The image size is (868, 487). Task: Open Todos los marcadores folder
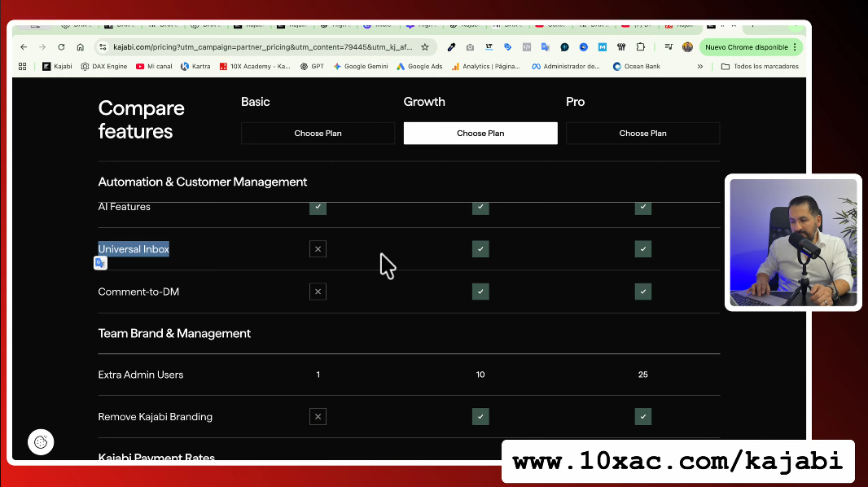click(x=760, y=67)
